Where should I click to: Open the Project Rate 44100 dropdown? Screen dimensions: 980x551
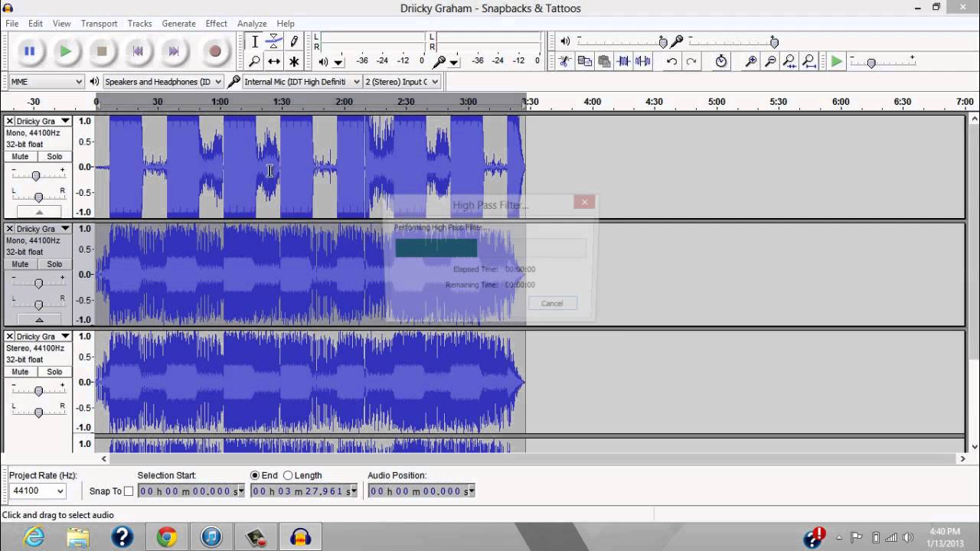38,491
